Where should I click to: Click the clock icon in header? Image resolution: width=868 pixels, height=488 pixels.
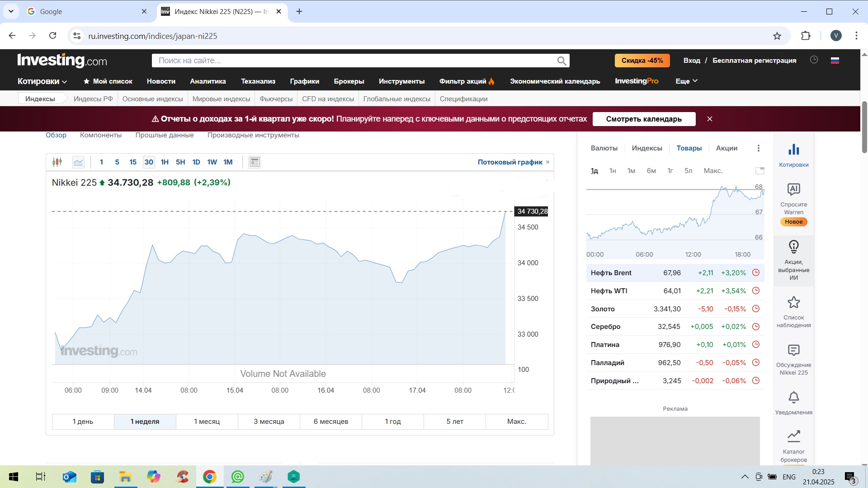click(814, 60)
